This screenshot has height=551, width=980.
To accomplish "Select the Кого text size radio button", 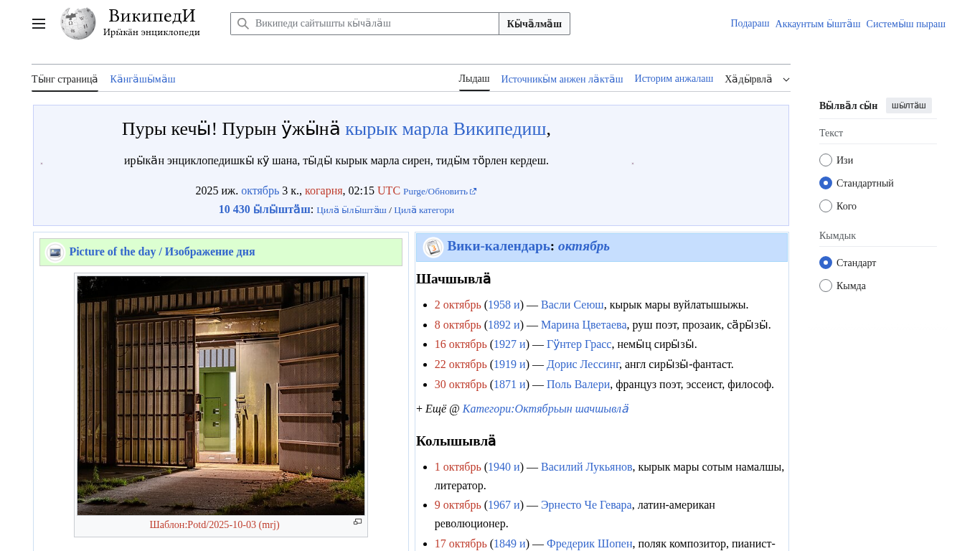I will (x=826, y=206).
